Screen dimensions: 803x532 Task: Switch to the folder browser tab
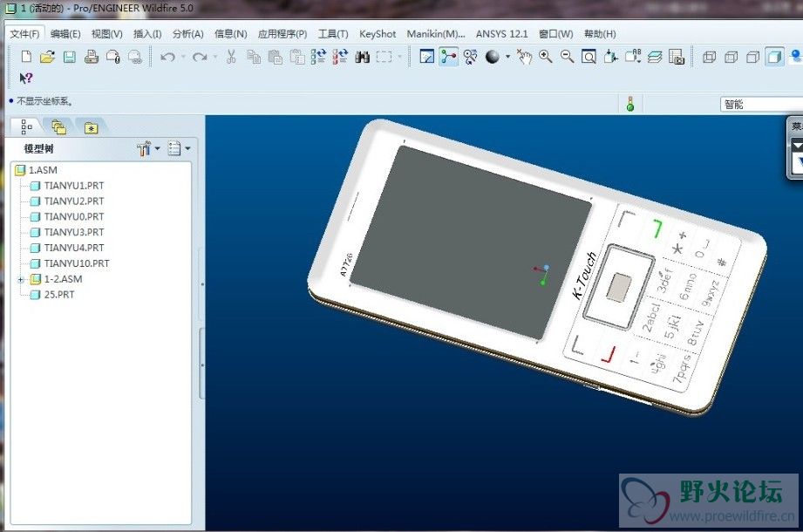[59, 127]
